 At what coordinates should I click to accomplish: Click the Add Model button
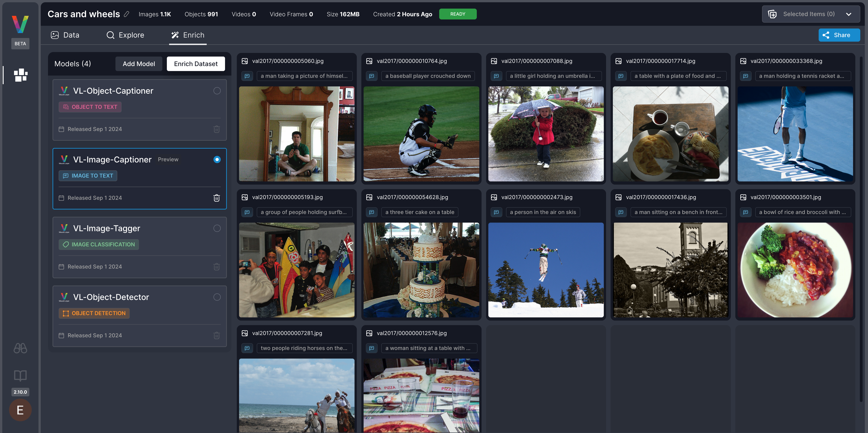point(138,64)
